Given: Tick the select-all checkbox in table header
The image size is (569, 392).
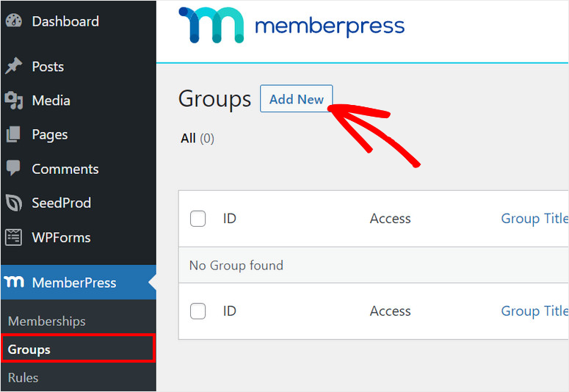Looking at the screenshot, I should tap(197, 219).
